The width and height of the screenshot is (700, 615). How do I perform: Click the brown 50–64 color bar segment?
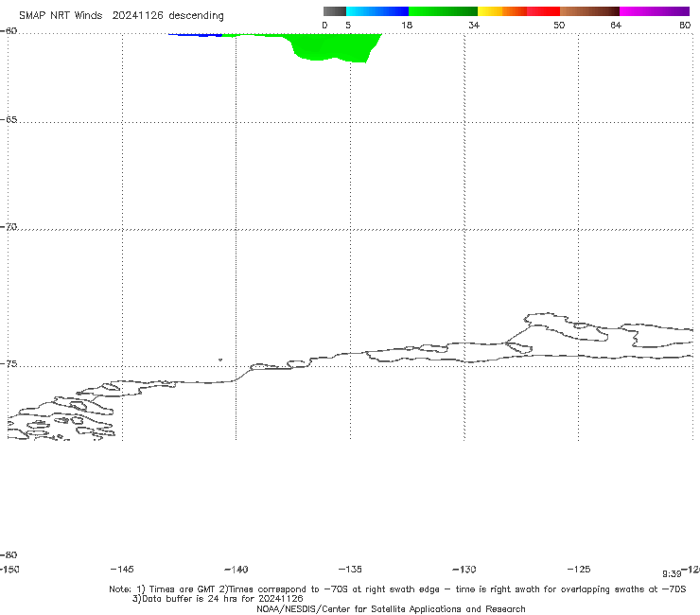tap(589, 11)
